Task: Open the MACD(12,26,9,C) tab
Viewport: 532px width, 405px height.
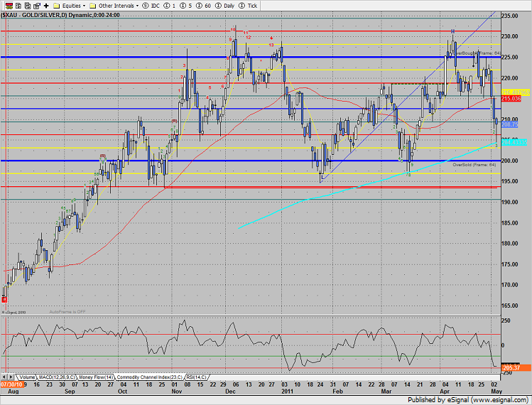Action: pyautogui.click(x=57, y=377)
